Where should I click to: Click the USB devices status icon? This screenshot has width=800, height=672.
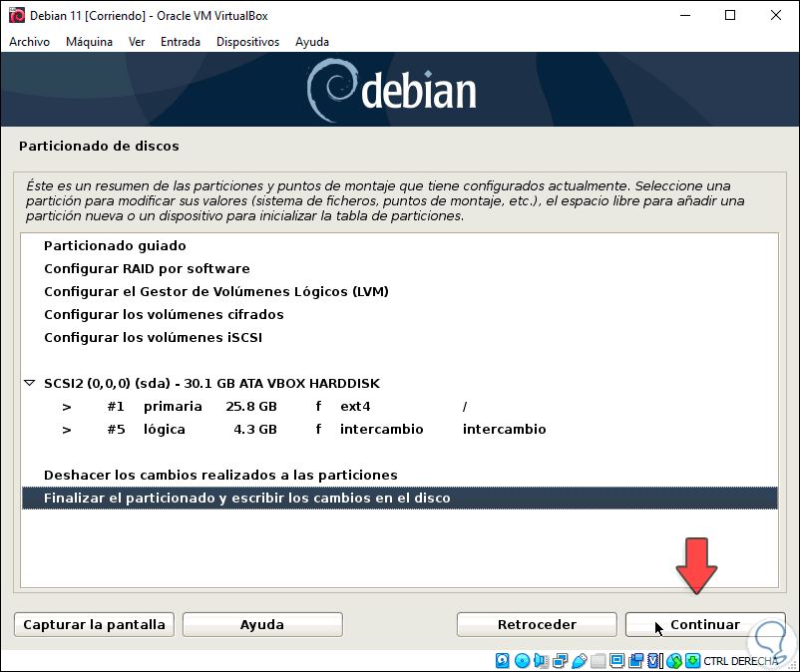point(580,661)
